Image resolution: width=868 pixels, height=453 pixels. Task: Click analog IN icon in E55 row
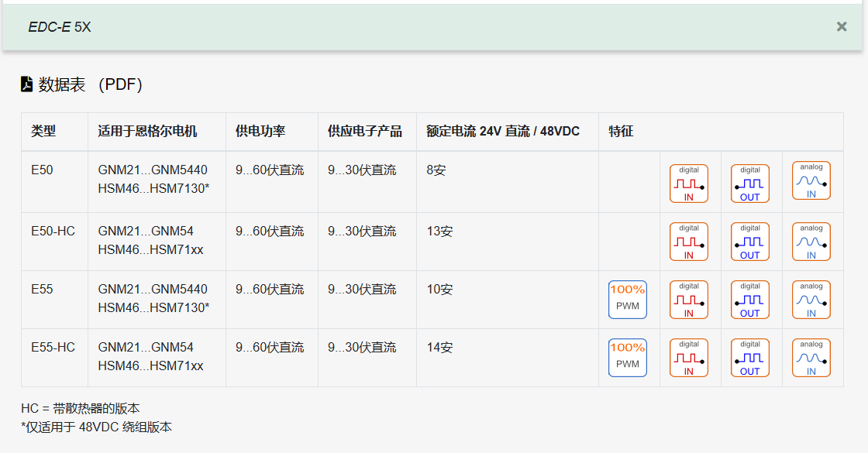tap(811, 300)
